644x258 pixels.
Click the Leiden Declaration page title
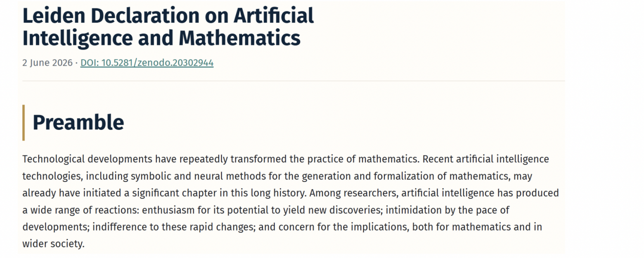click(x=168, y=27)
